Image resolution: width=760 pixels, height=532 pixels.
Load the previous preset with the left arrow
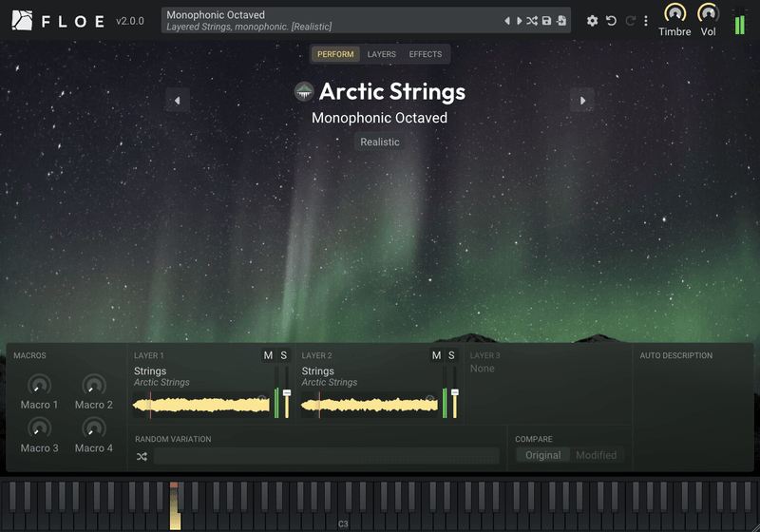click(507, 21)
